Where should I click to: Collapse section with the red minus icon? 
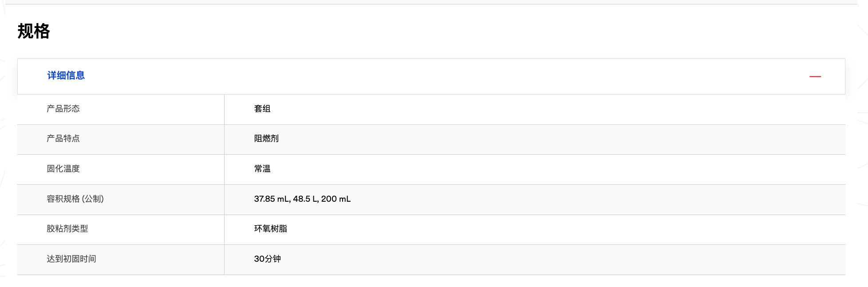pyautogui.click(x=815, y=76)
